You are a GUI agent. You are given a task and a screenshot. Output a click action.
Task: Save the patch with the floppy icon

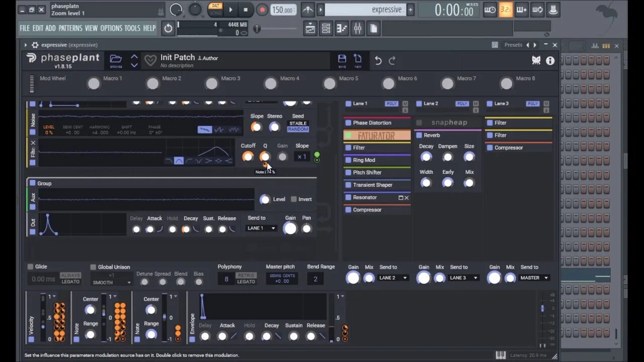(342, 59)
